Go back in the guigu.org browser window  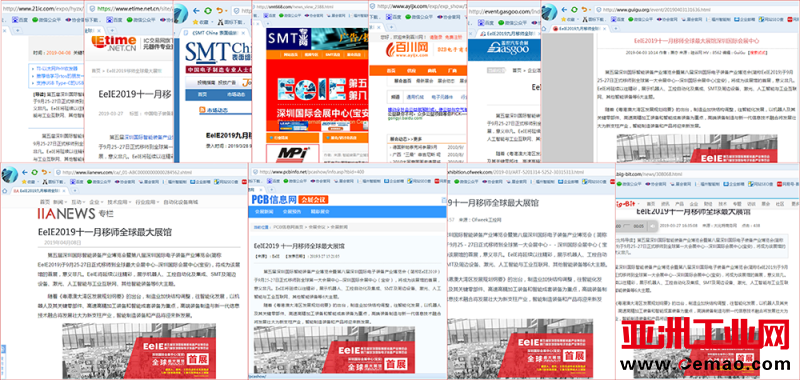565,9
